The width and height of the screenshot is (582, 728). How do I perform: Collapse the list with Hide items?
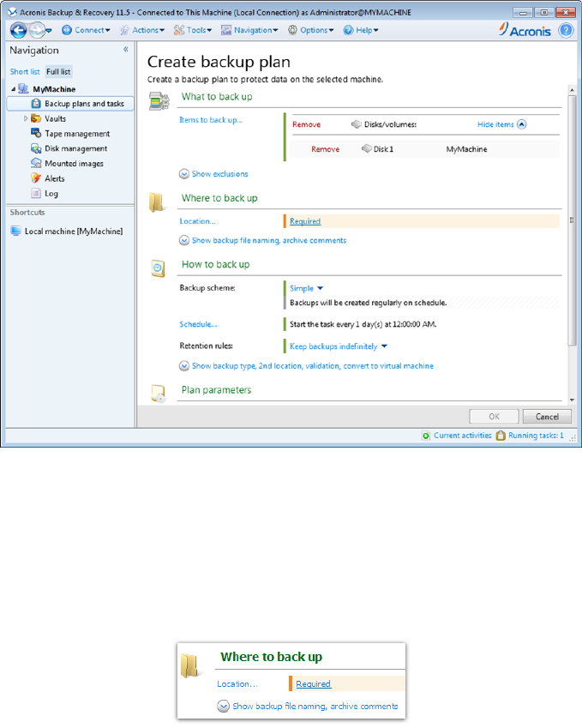[501, 124]
